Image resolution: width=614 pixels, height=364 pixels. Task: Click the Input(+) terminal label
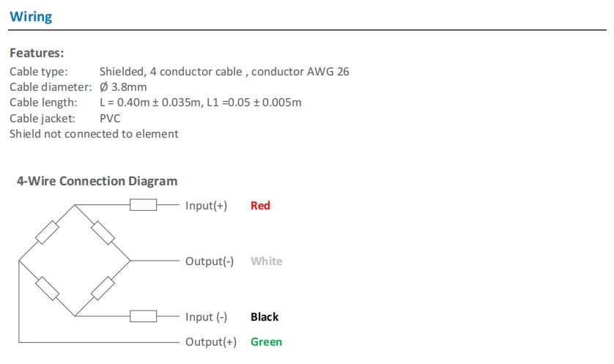click(x=206, y=206)
